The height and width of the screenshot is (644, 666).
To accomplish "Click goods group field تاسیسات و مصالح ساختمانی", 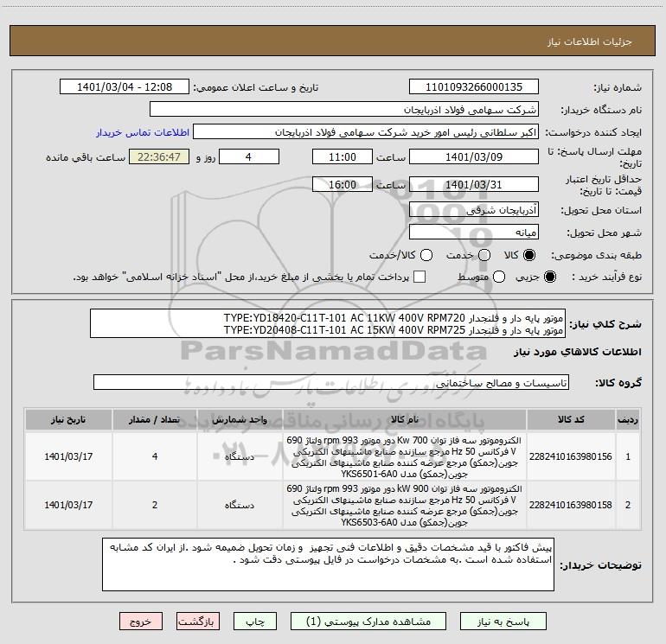I will 331,382.
